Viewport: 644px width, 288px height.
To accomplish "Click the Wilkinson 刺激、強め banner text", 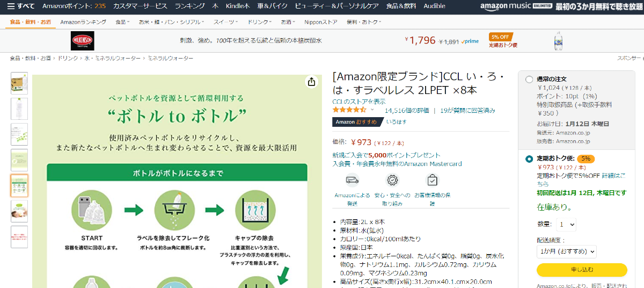I will (251, 41).
